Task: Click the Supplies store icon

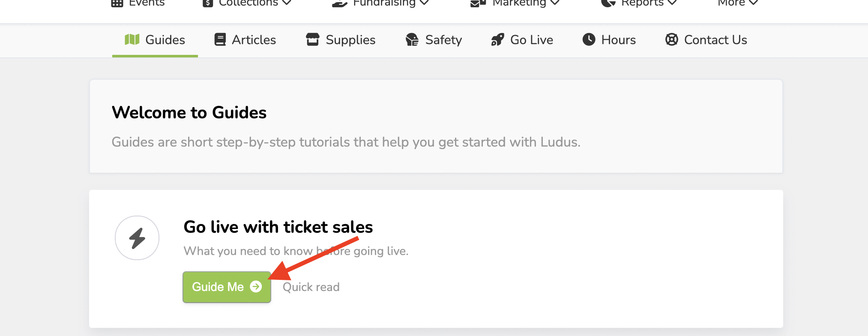Action: [x=313, y=40]
